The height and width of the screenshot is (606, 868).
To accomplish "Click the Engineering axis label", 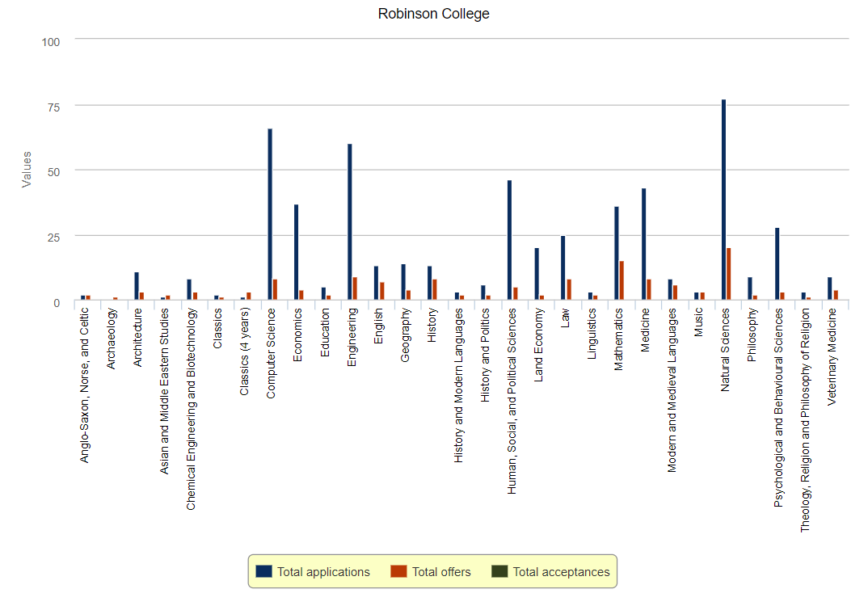I will tap(352, 337).
